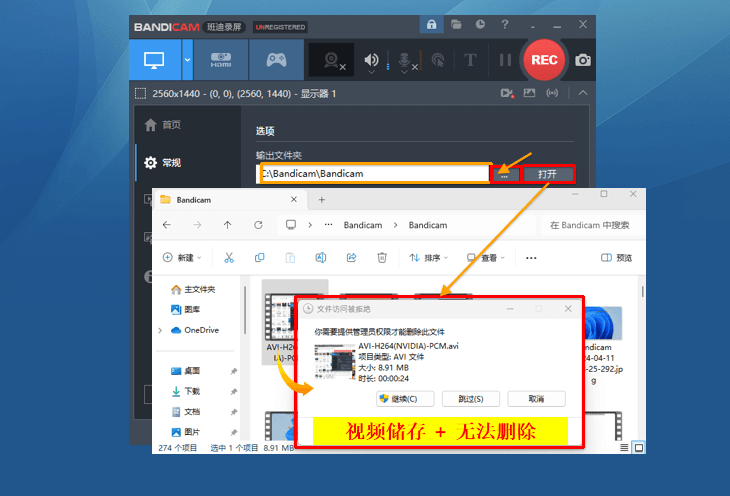Expand OneDrive tree node chevron
This screenshot has height=496, width=730.
coord(160,330)
